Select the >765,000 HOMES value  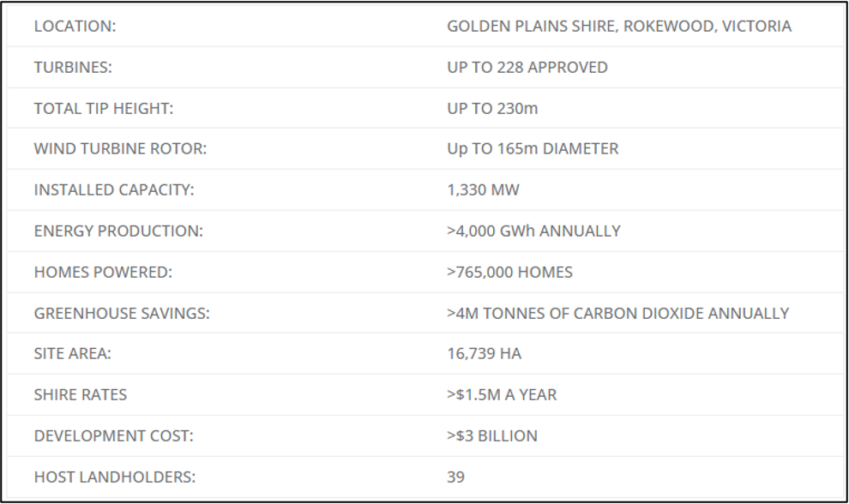[x=509, y=273]
